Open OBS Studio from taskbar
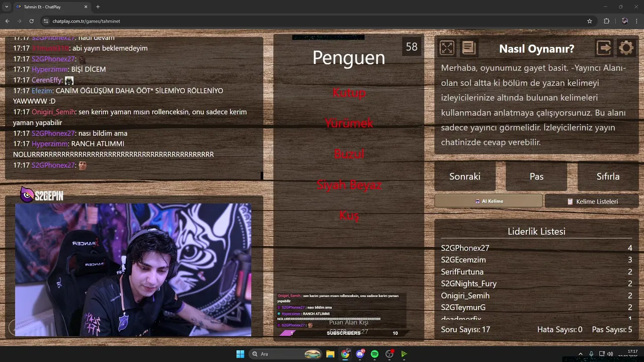This screenshot has width=644, height=362. point(389,354)
